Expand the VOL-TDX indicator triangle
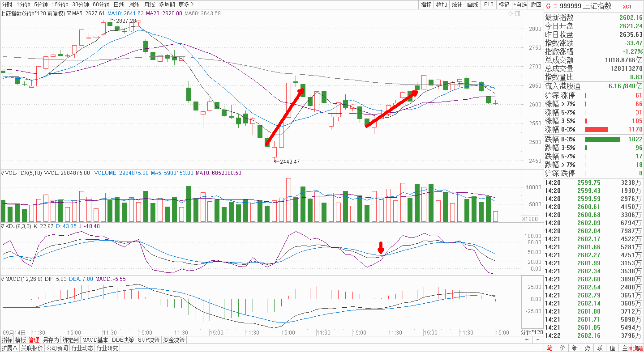Viewport: 644px width, 352px height. pyautogui.click(x=2, y=173)
